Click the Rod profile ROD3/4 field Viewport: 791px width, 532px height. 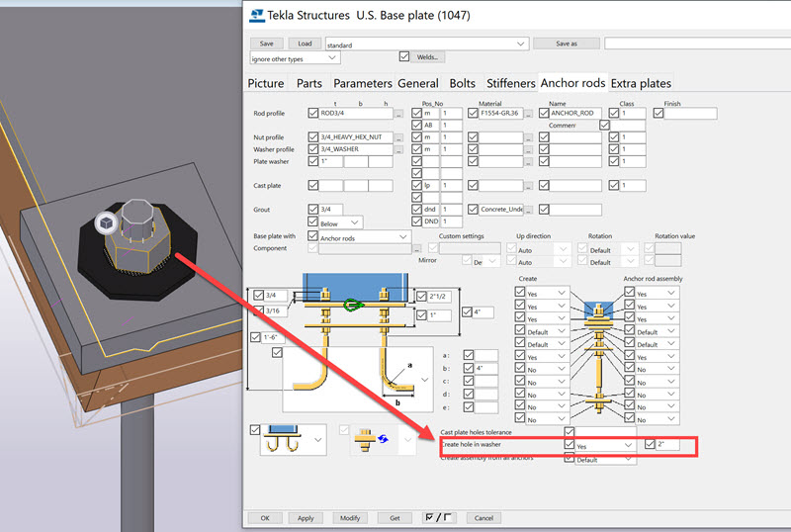click(x=356, y=113)
